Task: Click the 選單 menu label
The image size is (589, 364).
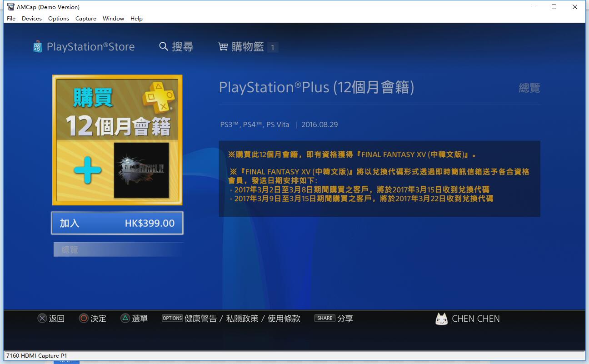Action: [140, 319]
